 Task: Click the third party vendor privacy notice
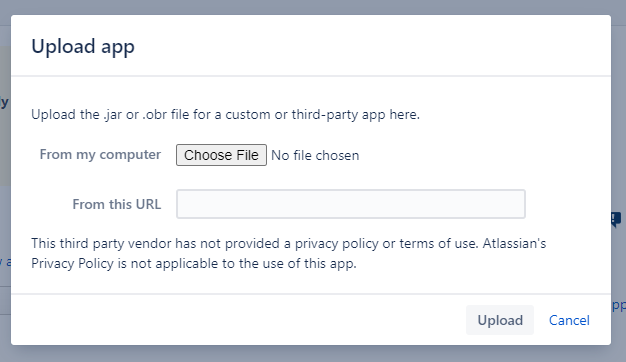tap(289, 253)
